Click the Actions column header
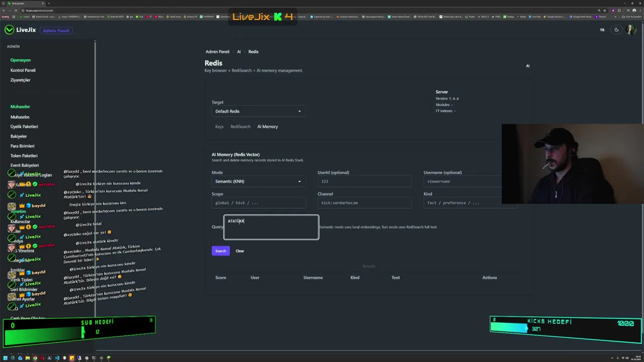 [x=490, y=278]
